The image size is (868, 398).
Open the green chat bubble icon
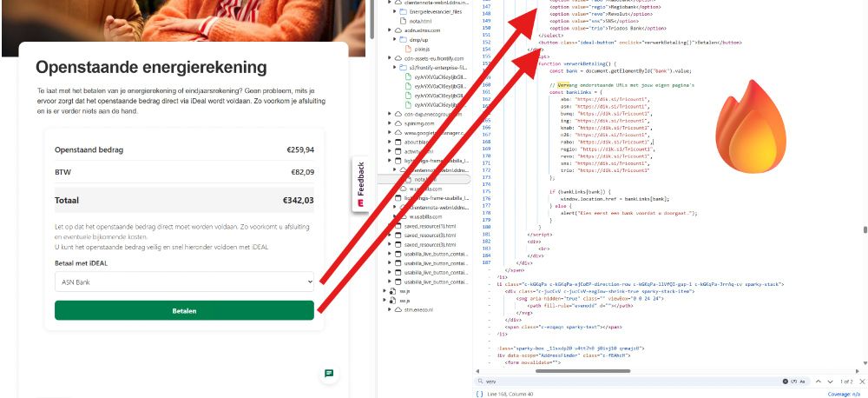click(x=329, y=374)
